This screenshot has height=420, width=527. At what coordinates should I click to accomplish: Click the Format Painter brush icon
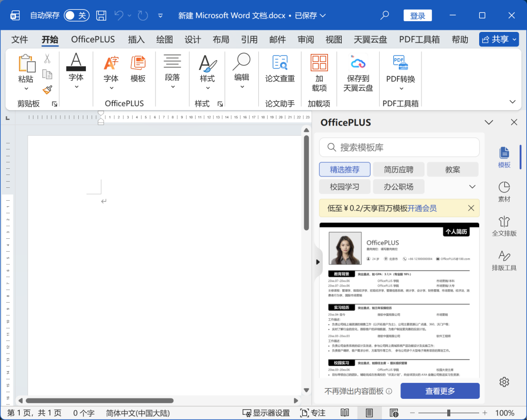tap(47, 90)
